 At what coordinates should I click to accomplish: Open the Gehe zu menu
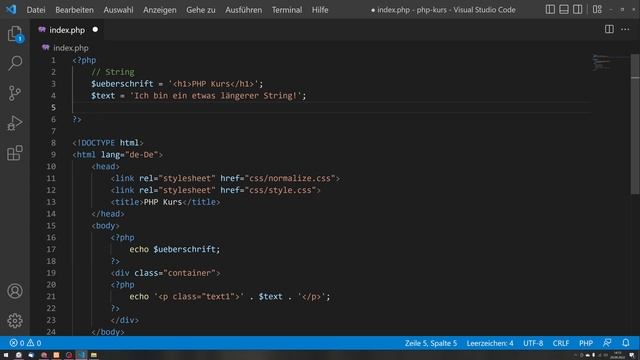coord(201,9)
